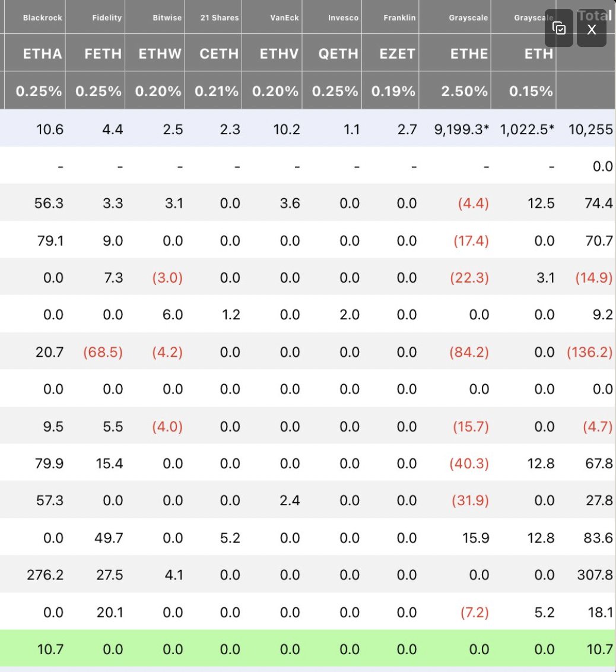Select the red (7.2) ETHE cell

pos(475,612)
